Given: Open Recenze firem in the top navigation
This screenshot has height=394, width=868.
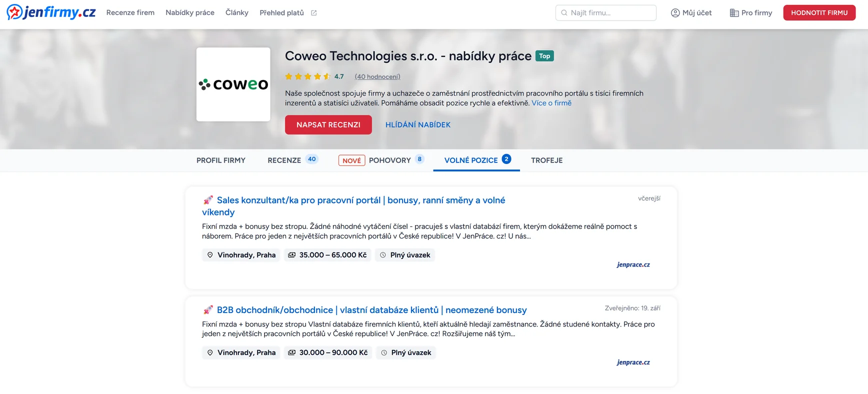Looking at the screenshot, I should (130, 12).
